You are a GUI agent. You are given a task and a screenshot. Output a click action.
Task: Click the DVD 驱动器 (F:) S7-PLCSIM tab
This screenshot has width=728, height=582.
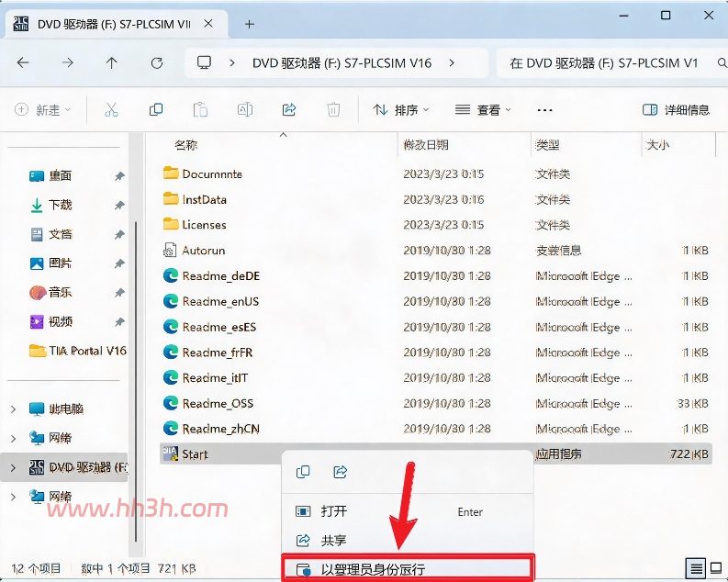click(114, 24)
